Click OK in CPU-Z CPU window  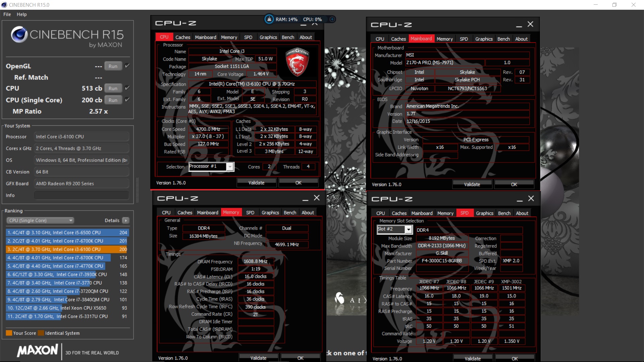(298, 183)
